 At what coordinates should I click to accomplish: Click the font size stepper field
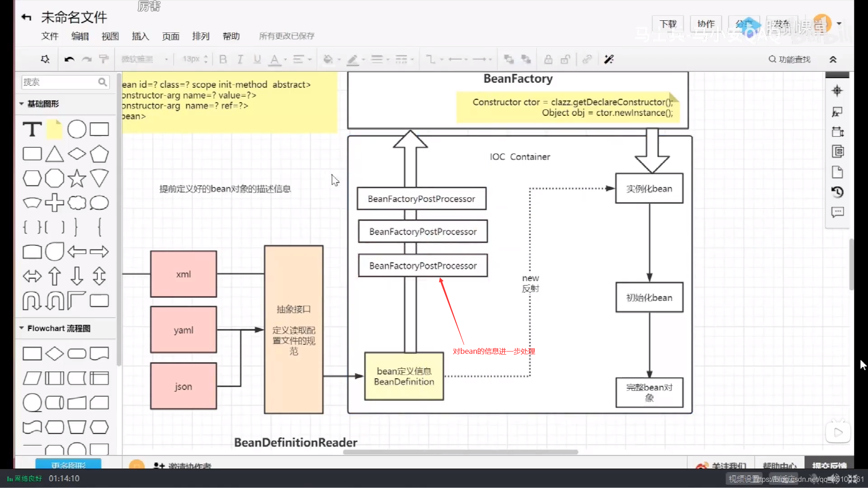click(x=195, y=59)
